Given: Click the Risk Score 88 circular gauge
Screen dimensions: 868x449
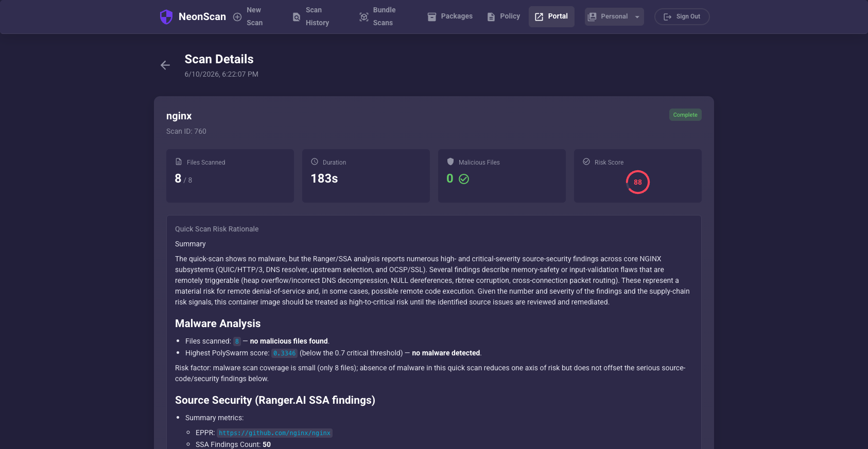Looking at the screenshot, I should click(638, 182).
